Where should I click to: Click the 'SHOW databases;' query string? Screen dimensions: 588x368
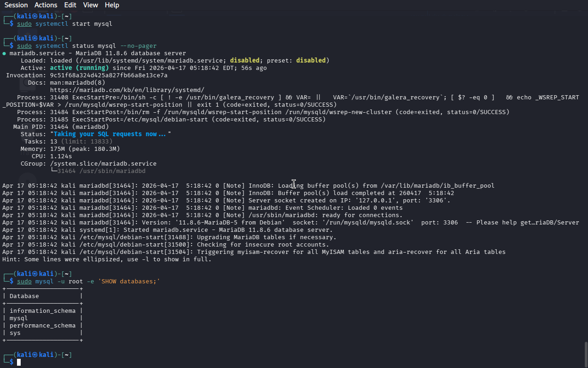pyautogui.click(x=129, y=282)
